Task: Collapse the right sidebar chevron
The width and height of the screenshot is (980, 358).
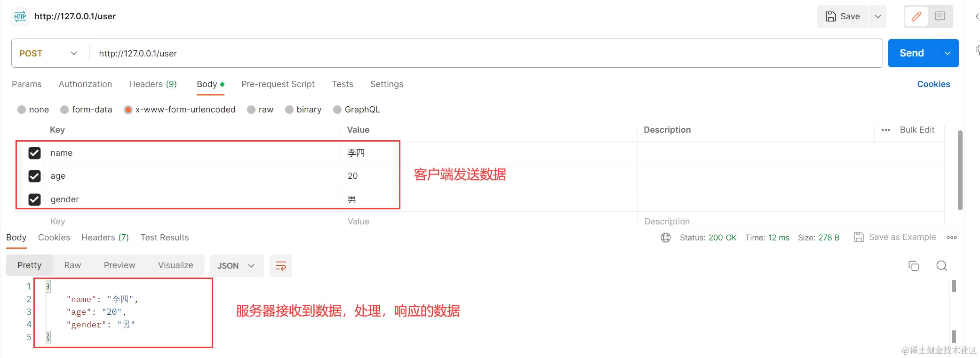Action: [x=977, y=16]
